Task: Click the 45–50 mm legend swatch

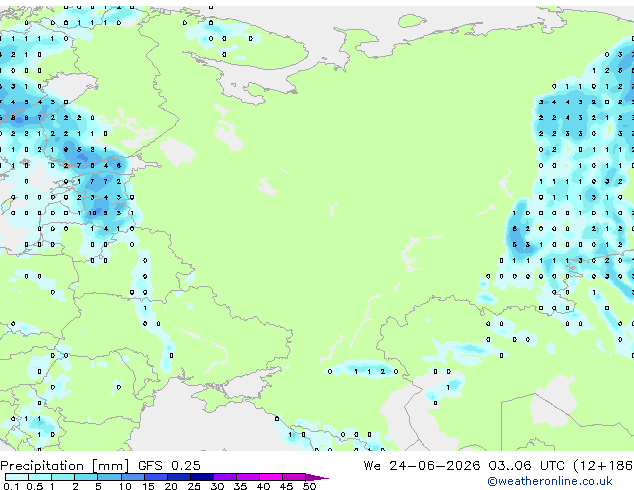Action: click(294, 477)
